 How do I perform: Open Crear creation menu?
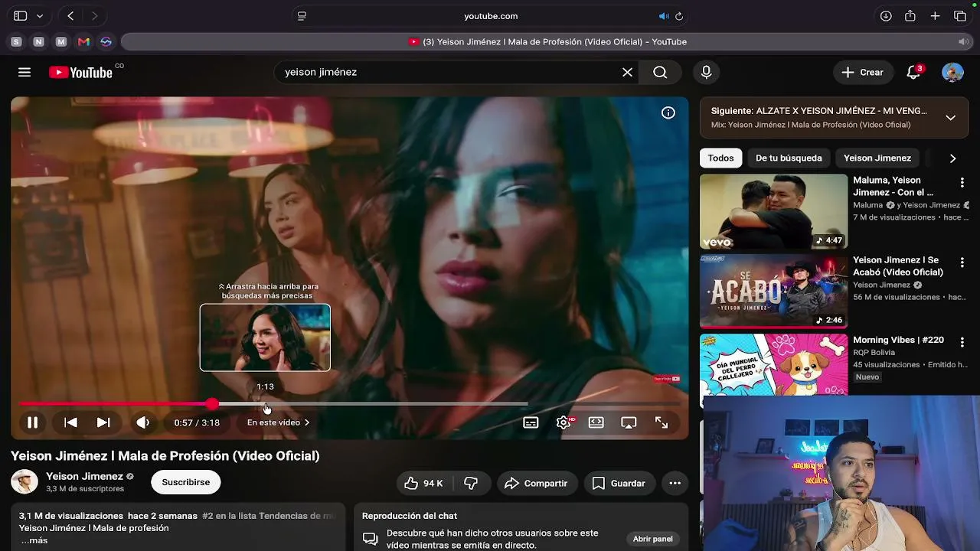(x=863, y=72)
